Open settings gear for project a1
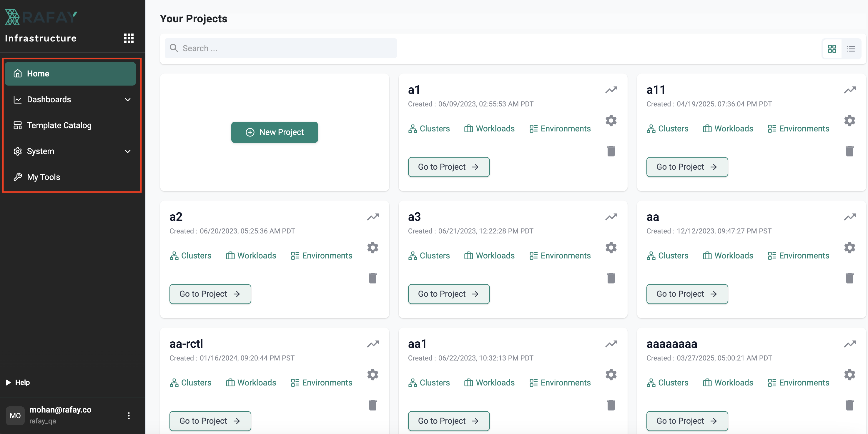 tap(611, 121)
